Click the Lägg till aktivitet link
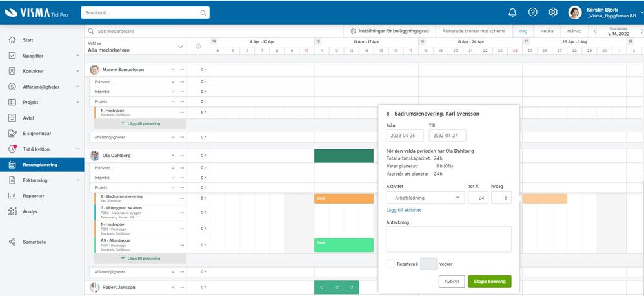Image resolution: width=644 pixels, height=296 pixels. [x=404, y=210]
